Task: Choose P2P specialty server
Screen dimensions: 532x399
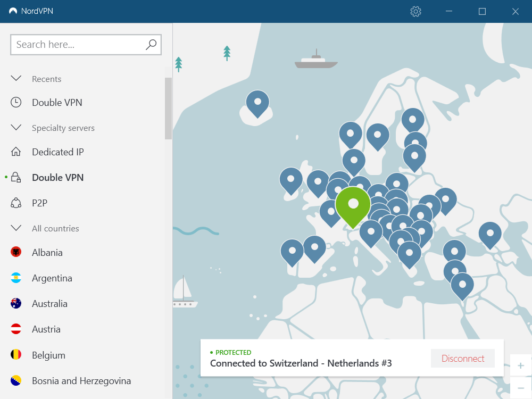Action: 40,203
